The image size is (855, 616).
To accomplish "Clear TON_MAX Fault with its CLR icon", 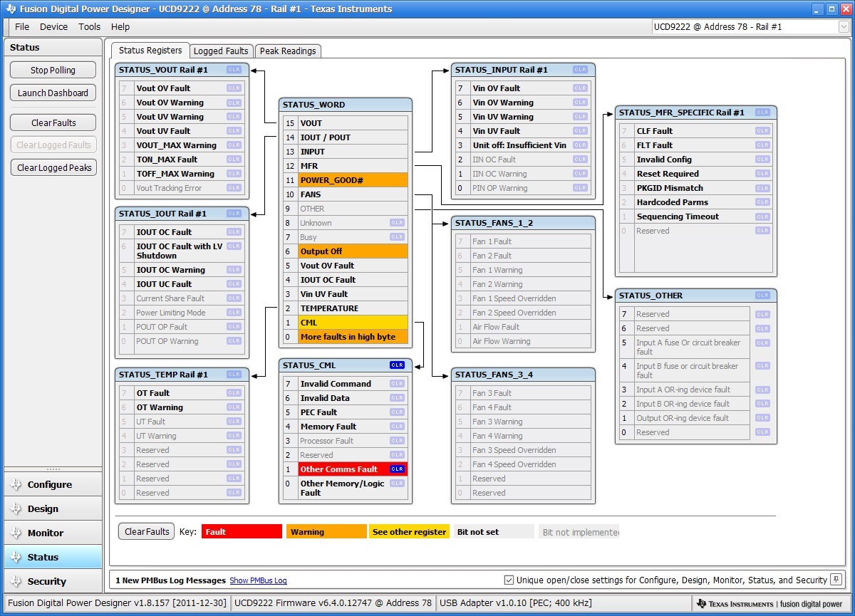I will point(234,160).
